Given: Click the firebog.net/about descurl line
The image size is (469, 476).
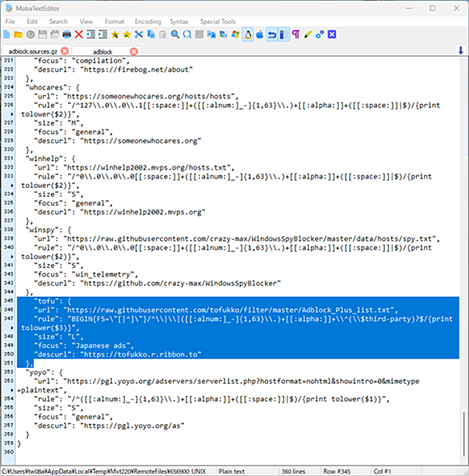Looking at the screenshot, I should coord(114,70).
